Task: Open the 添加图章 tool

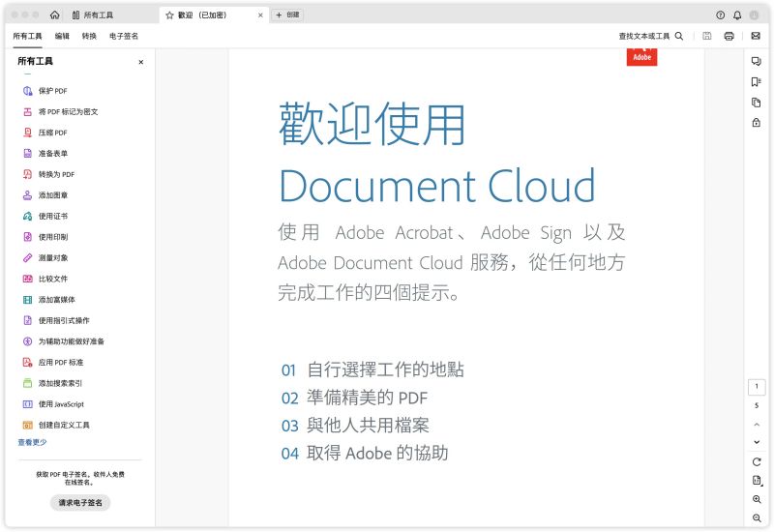Action: [45, 195]
